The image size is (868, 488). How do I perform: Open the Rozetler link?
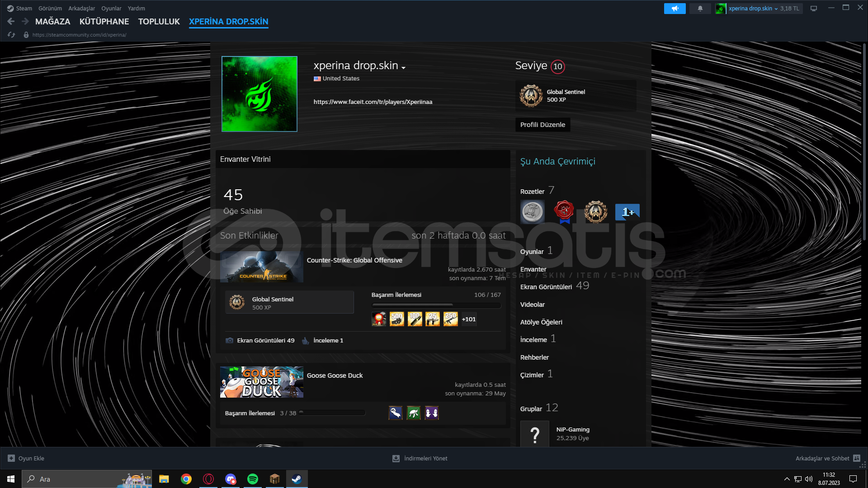[532, 192]
